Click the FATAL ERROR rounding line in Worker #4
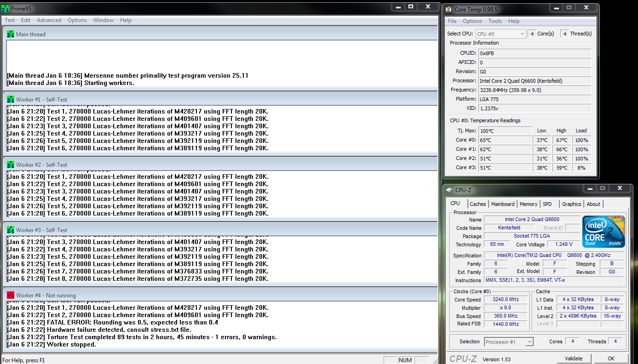 (x=113, y=323)
